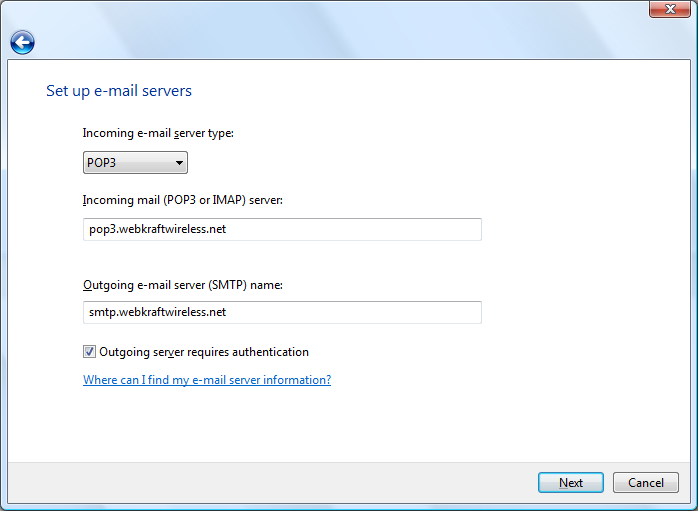The width and height of the screenshot is (698, 511).
Task: Click the 'Incoming e-mail server type:' label
Action: click(x=158, y=133)
